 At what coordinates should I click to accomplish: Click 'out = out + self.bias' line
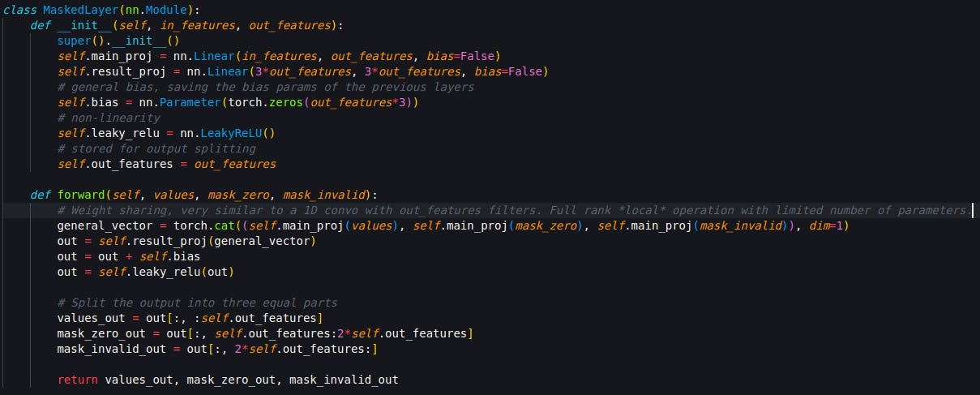pos(128,256)
